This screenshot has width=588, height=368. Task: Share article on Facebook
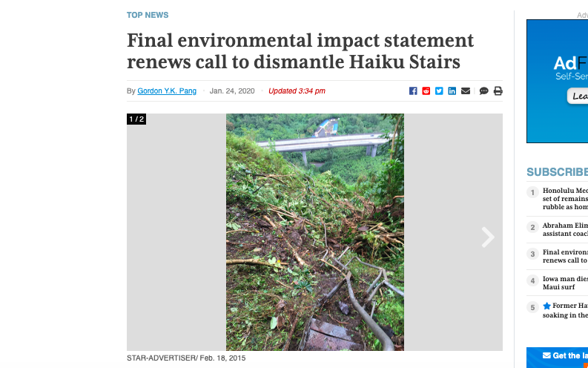413,91
